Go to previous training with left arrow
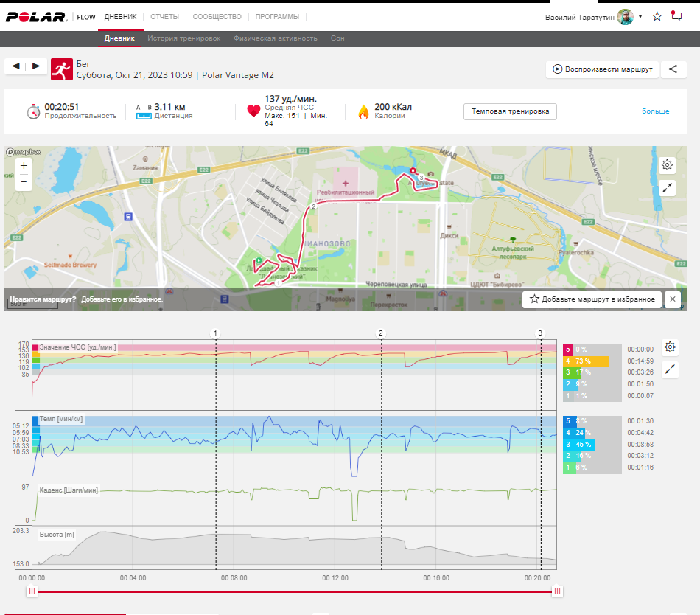Screen dimensions: 700x615 click(x=15, y=66)
